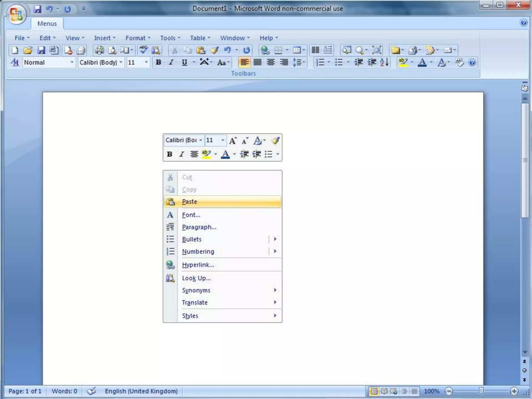Open the mini toolbar font size dropdown

(x=223, y=140)
